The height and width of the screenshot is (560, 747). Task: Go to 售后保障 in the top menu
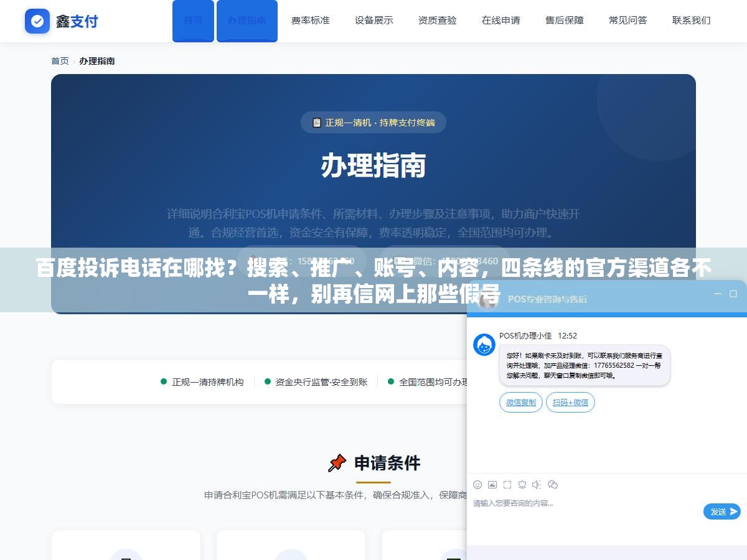click(x=565, y=21)
